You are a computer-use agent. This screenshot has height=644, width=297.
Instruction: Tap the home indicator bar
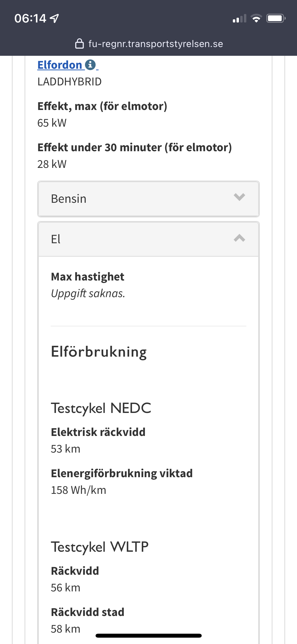(x=149, y=636)
